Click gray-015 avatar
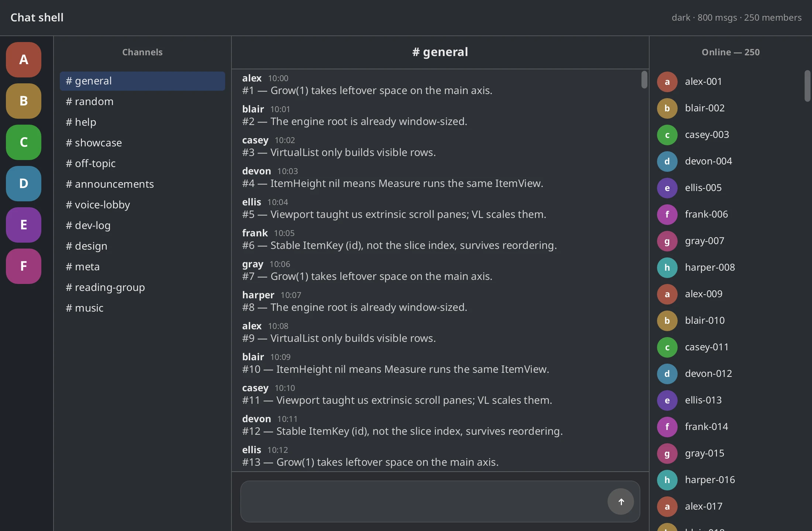Viewport: 812px width, 531px height. [667, 454]
